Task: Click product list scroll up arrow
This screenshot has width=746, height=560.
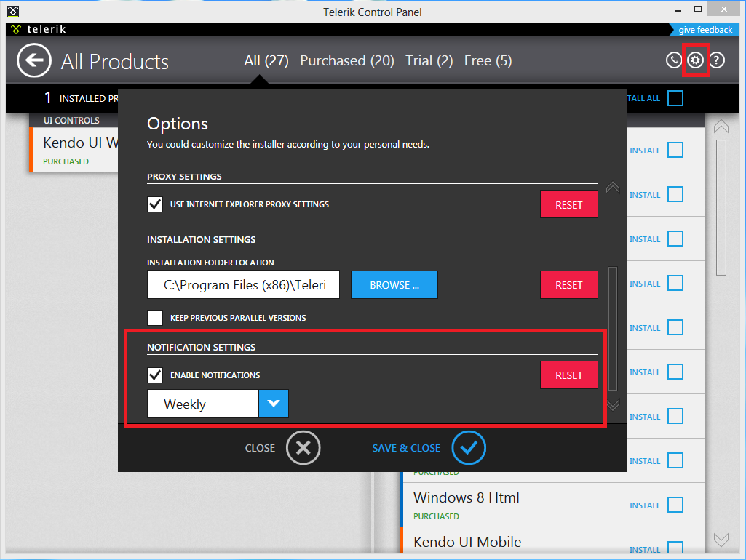Action: click(x=721, y=127)
